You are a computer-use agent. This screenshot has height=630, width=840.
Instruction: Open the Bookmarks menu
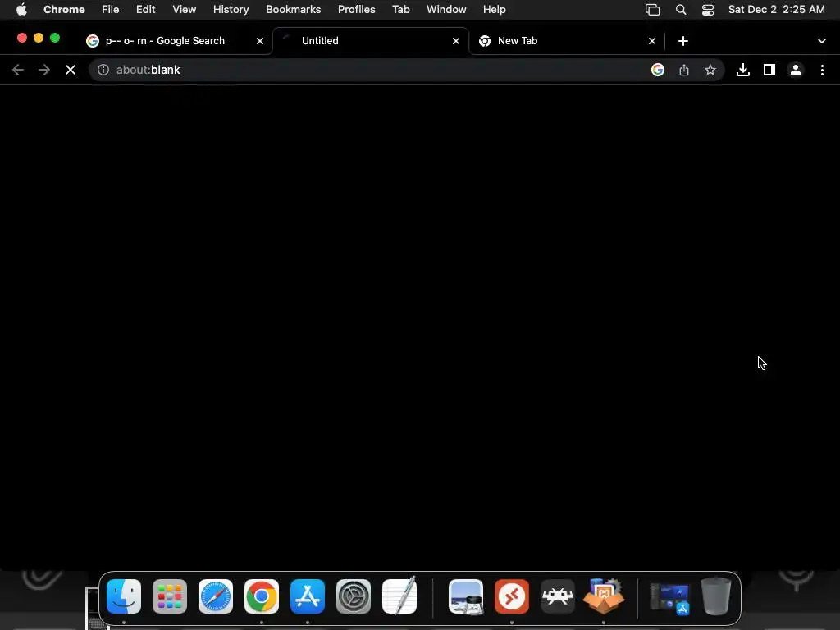click(294, 10)
